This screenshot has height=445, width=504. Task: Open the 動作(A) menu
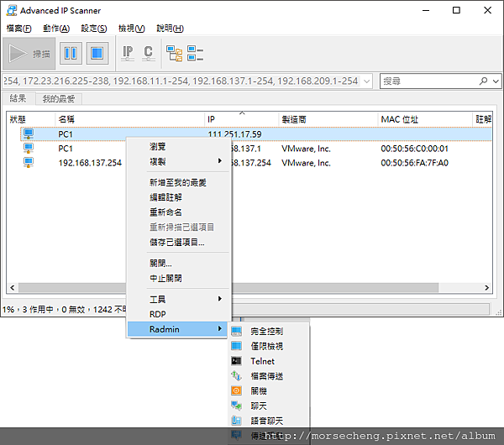point(56,29)
